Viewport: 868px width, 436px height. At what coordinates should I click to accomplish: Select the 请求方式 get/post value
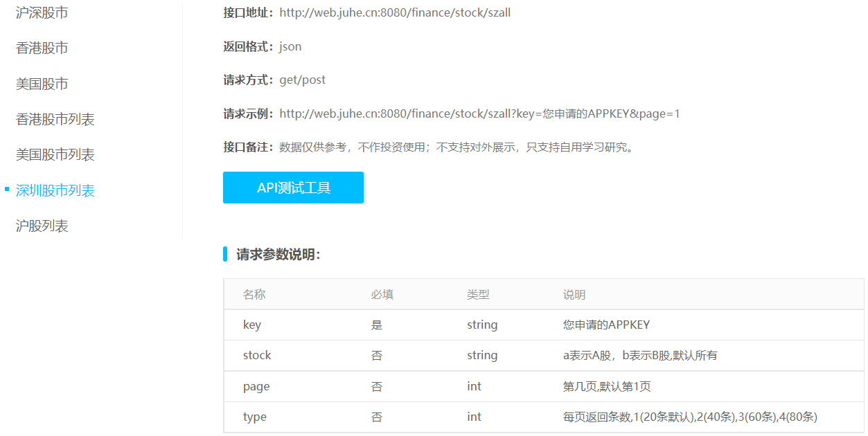coord(302,80)
